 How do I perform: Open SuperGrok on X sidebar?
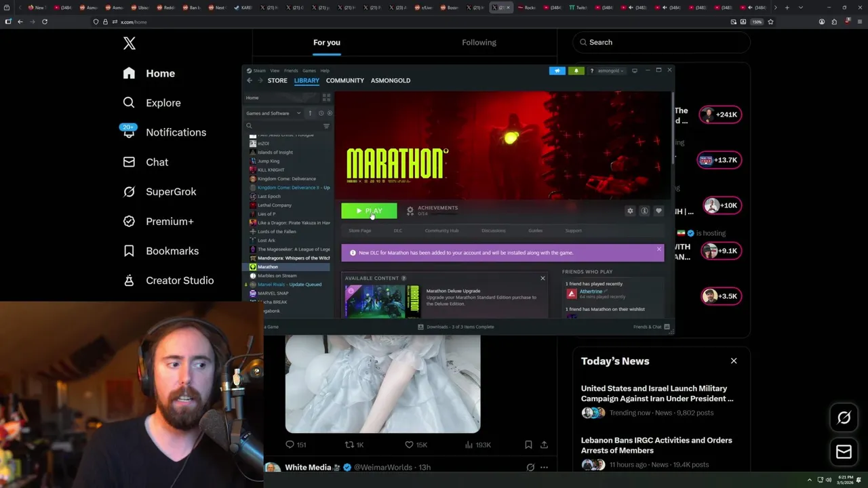coord(159,192)
